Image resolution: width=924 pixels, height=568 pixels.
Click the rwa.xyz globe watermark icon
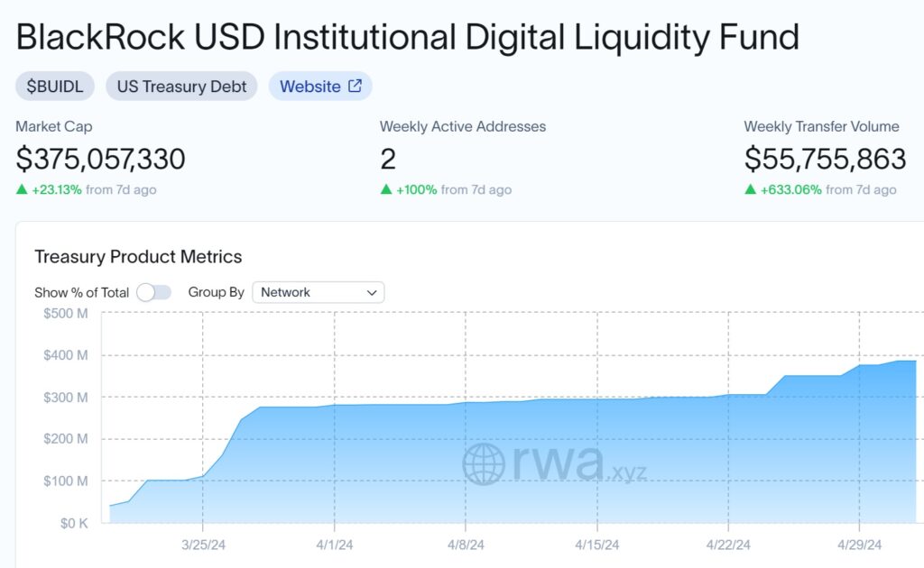coord(484,463)
